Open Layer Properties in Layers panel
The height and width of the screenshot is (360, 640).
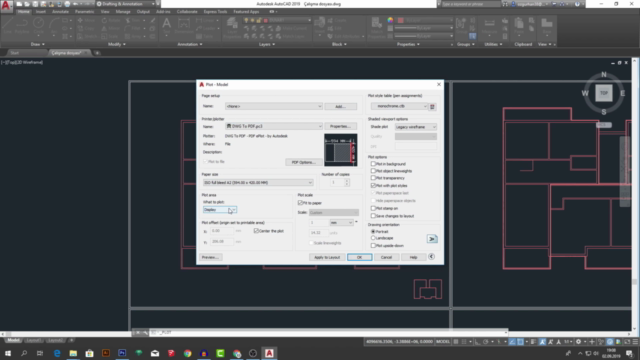[x=232, y=27]
